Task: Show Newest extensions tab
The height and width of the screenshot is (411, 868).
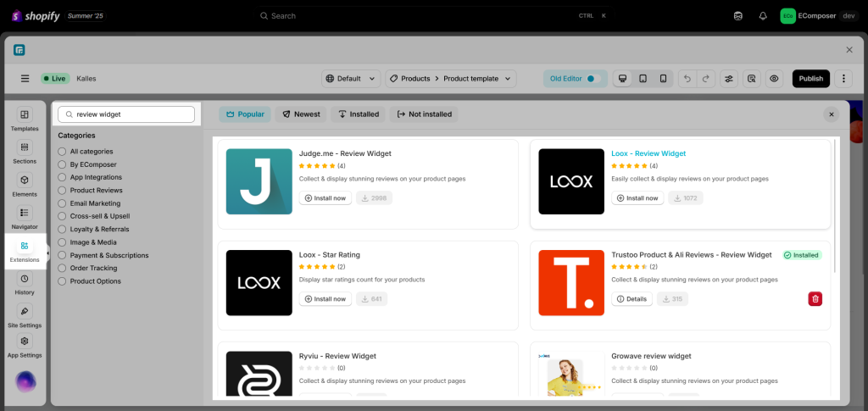Action: (301, 114)
